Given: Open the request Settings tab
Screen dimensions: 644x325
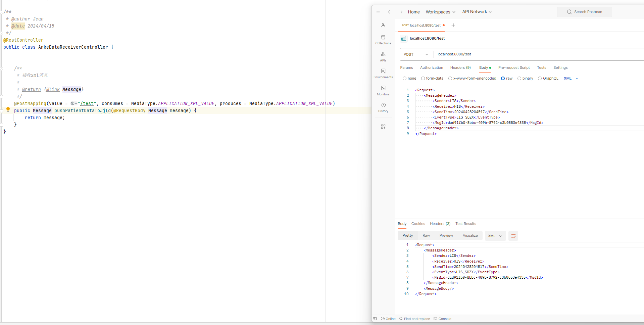Looking at the screenshot, I should pyautogui.click(x=560, y=68).
